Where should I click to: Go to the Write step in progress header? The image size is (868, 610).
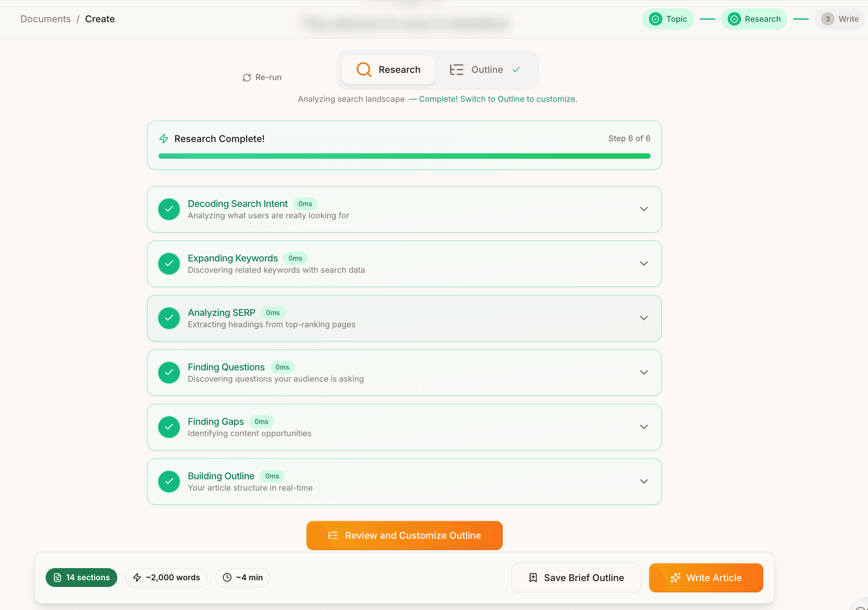840,19
